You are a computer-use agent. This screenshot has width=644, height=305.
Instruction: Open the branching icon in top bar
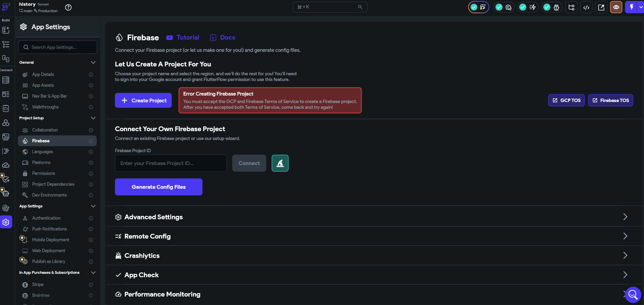[571, 7]
